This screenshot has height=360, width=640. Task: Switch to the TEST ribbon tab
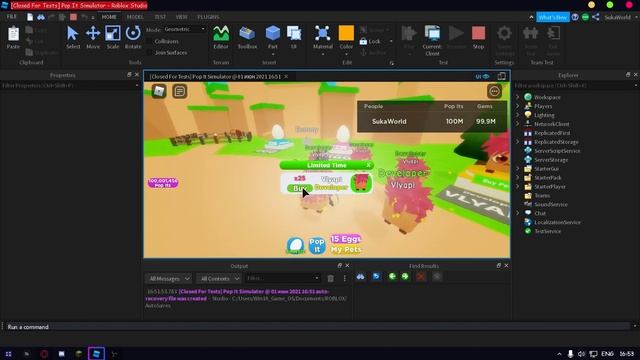click(160, 17)
